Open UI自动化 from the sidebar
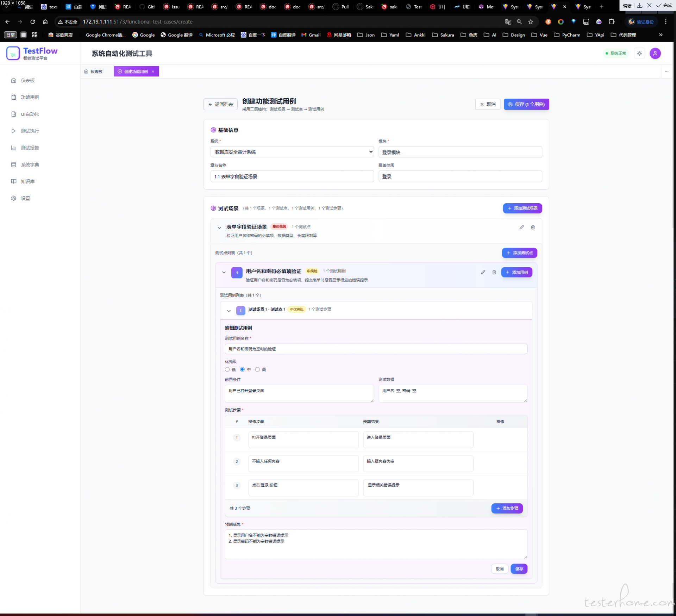The height and width of the screenshot is (616, 676). click(x=30, y=114)
